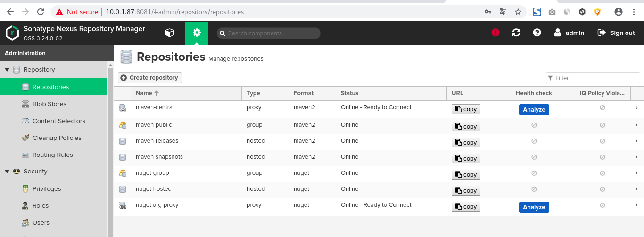Click the nuget.org-proxy repository icon
The width and height of the screenshot is (644, 237).
pyautogui.click(x=123, y=205)
